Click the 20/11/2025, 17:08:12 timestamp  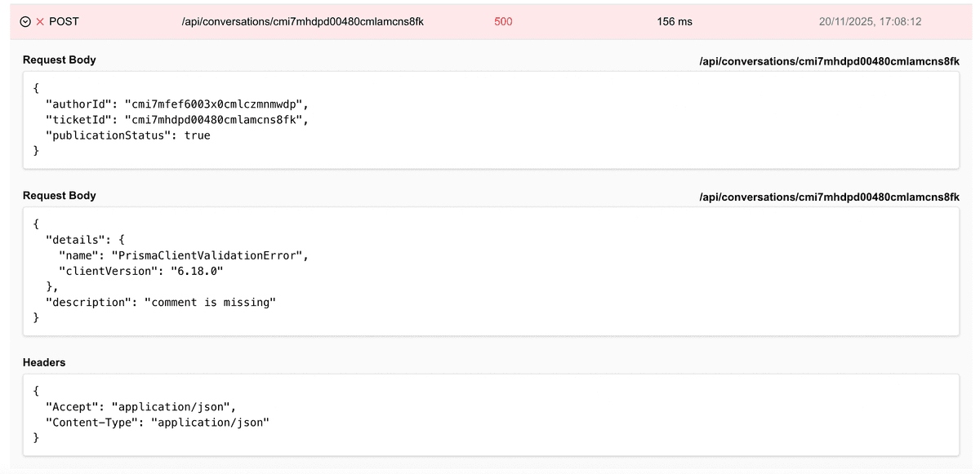(870, 22)
